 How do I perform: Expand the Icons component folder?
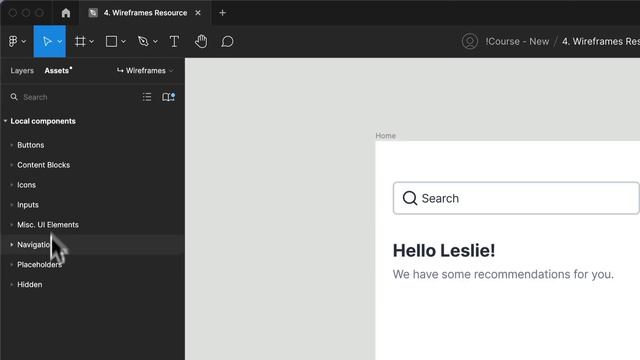coord(11,185)
